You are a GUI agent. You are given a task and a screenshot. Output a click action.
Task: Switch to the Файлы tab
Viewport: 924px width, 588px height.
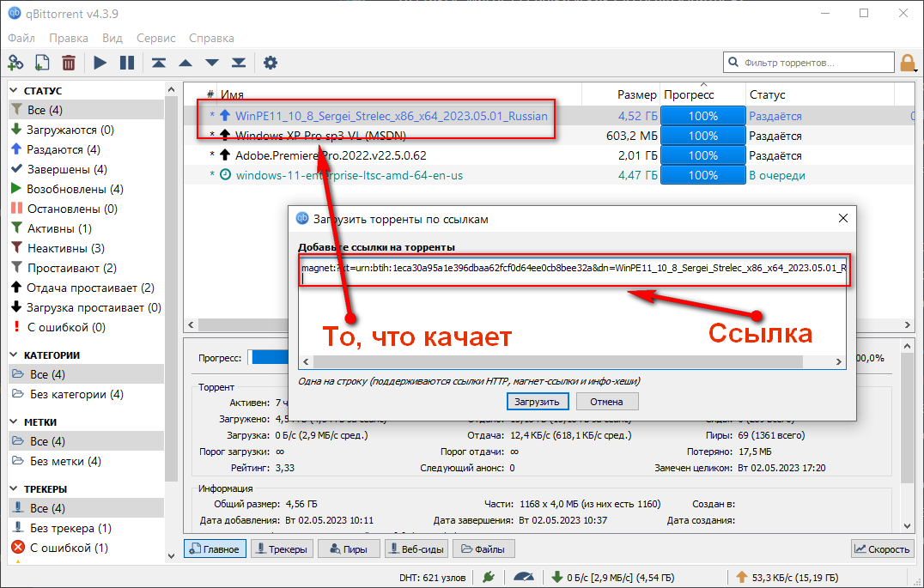[483, 549]
